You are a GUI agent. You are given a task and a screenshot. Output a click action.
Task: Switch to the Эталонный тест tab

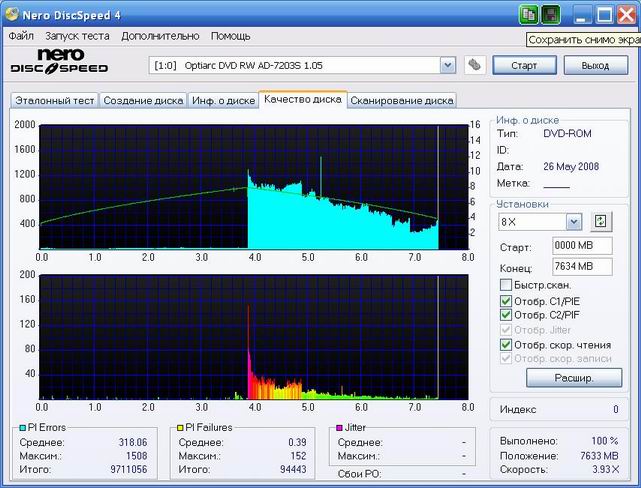tap(54, 100)
